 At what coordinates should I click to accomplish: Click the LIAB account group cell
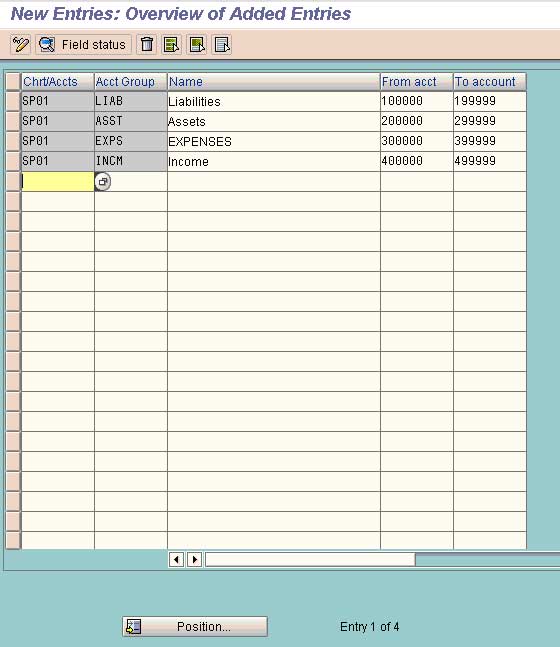(131, 102)
